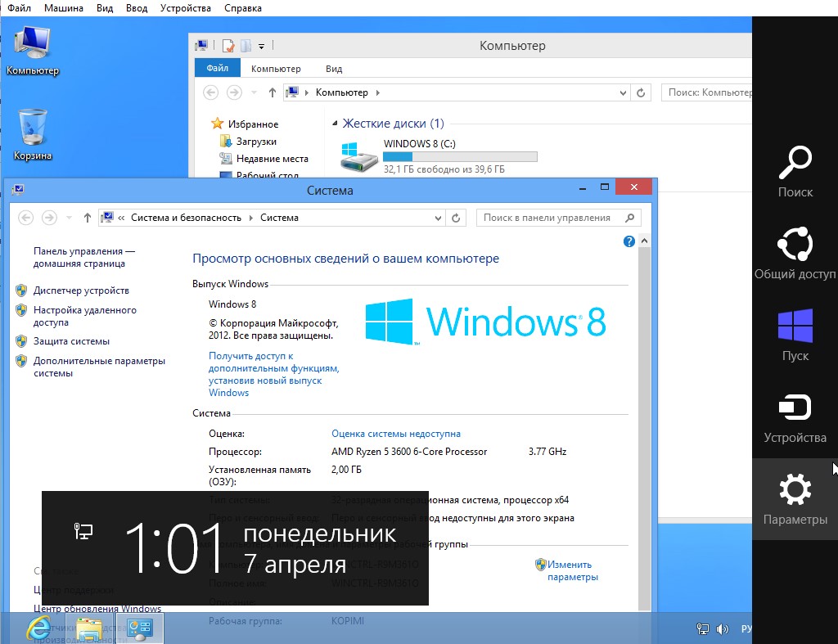
Task: Open Защита системы link
Action: (72, 341)
